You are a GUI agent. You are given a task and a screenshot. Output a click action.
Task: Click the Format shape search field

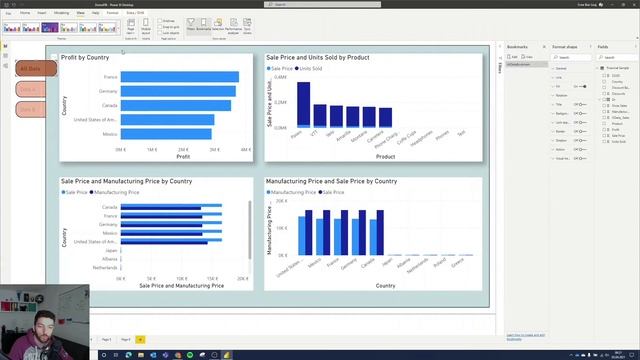tap(571, 58)
